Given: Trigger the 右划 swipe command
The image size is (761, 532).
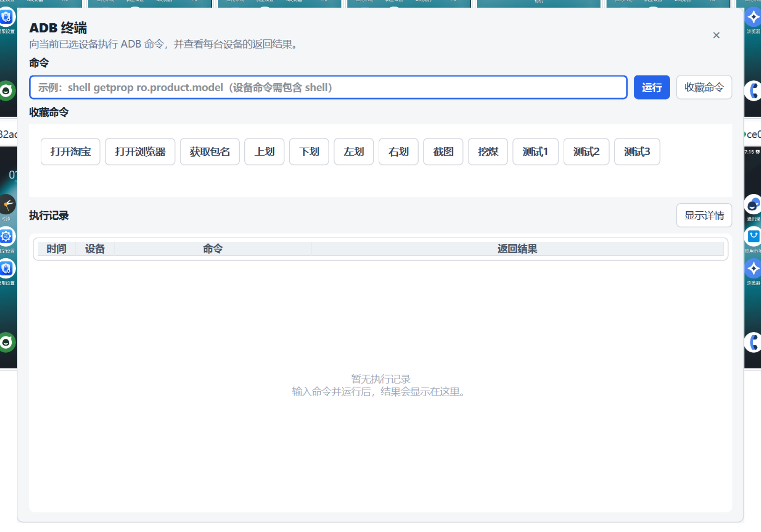Looking at the screenshot, I should point(398,151).
